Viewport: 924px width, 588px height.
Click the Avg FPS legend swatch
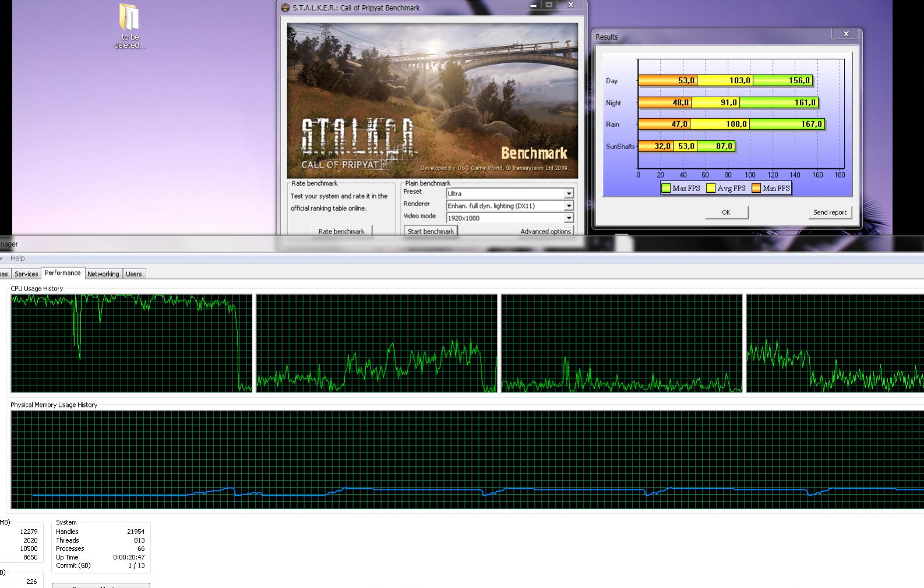pos(711,188)
